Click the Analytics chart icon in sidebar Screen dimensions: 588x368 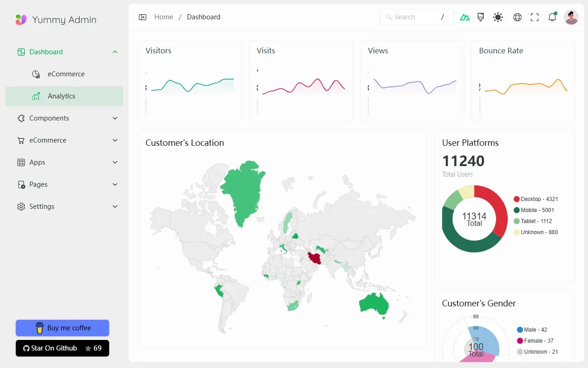tap(36, 96)
